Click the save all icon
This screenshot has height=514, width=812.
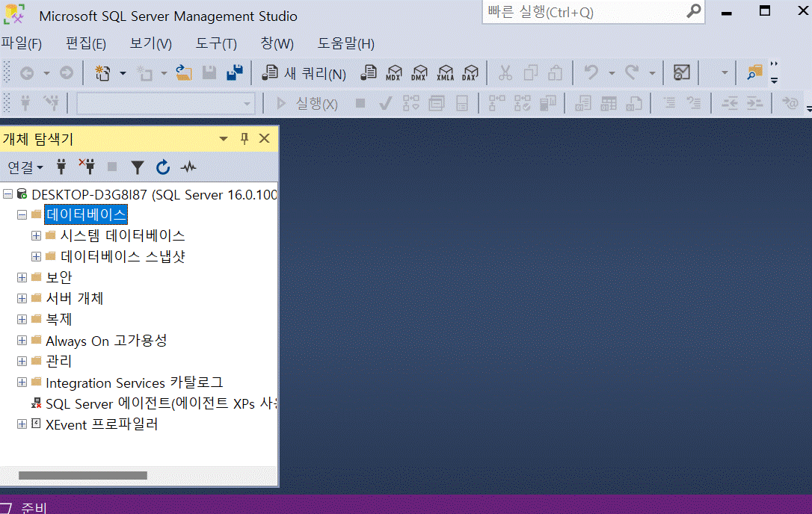[x=235, y=73]
